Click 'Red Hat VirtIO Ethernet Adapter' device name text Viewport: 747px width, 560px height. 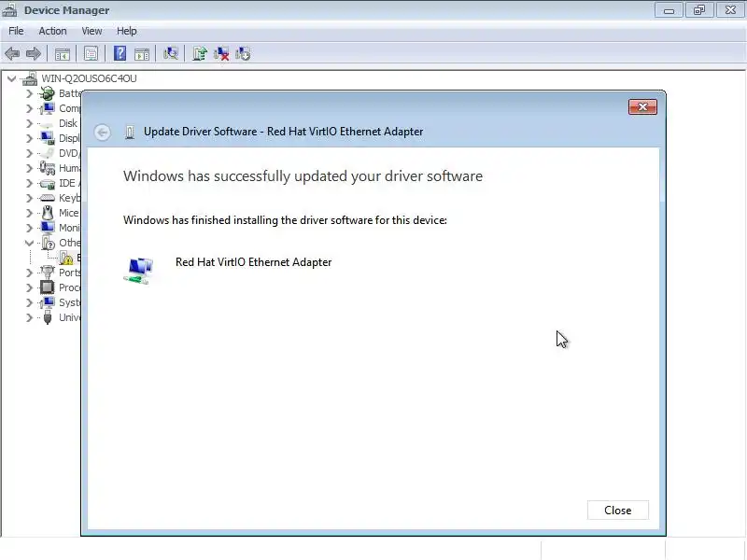pyautogui.click(x=253, y=262)
